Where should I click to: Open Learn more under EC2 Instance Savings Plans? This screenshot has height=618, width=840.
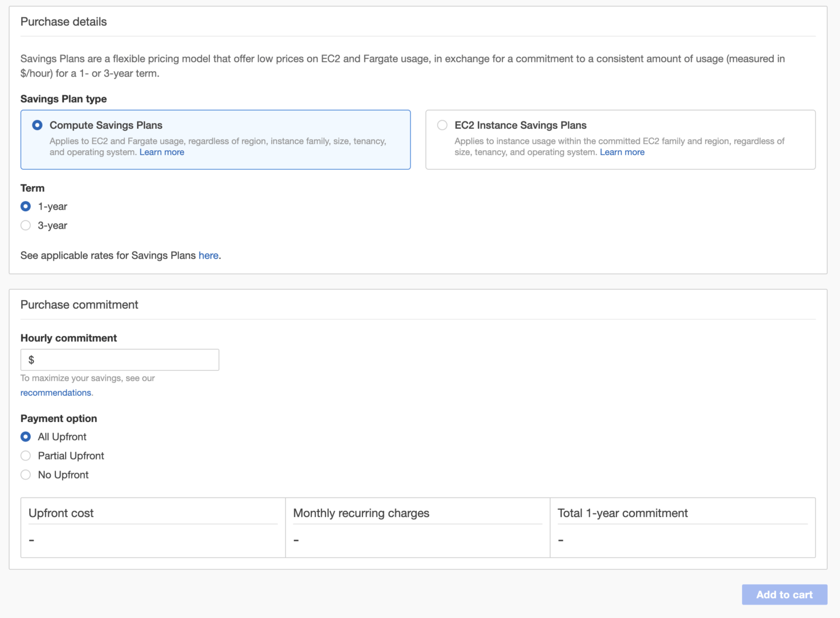[x=622, y=152]
